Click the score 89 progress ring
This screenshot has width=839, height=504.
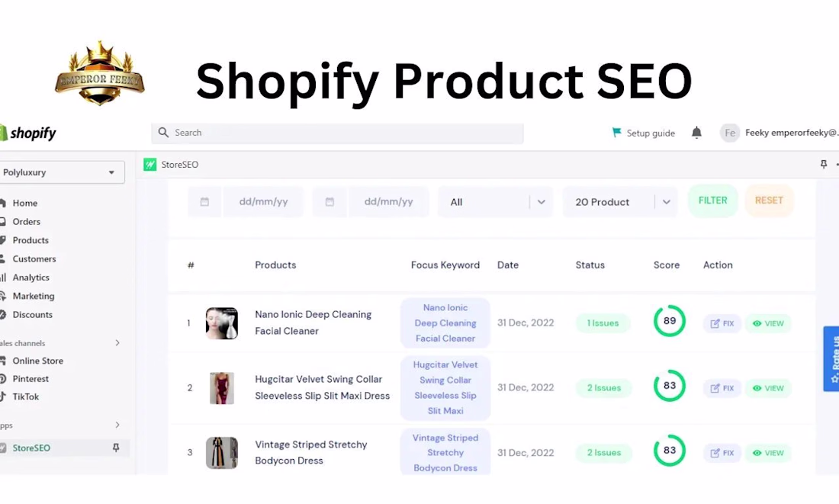pos(670,321)
